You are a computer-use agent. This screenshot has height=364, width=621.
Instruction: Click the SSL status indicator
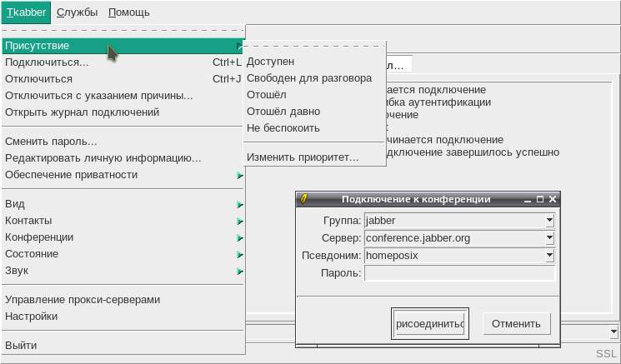point(606,354)
